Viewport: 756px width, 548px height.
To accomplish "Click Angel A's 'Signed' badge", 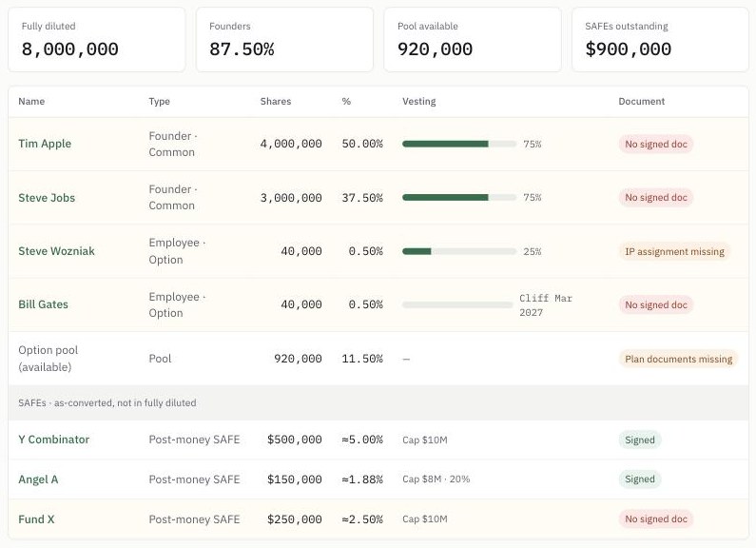I will (640, 479).
